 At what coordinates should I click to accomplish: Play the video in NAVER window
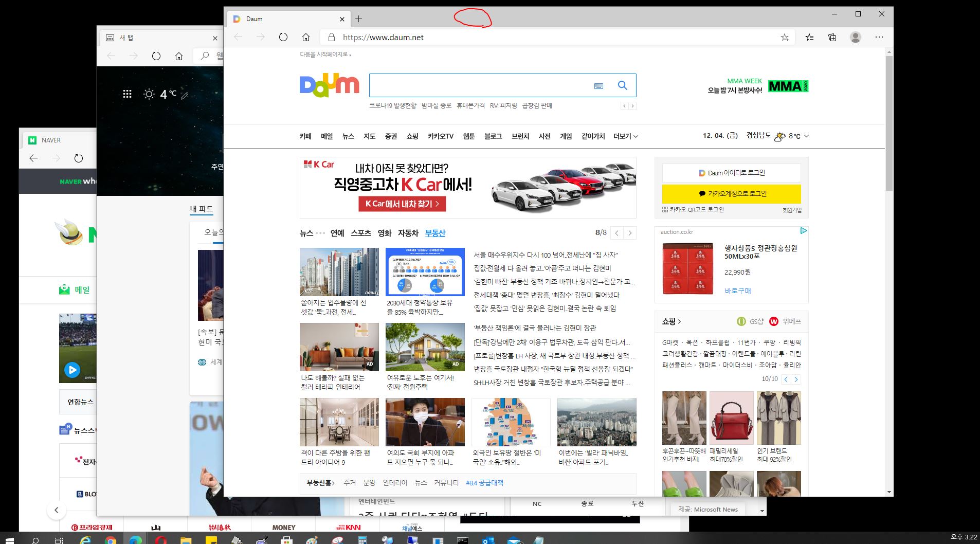(72, 370)
